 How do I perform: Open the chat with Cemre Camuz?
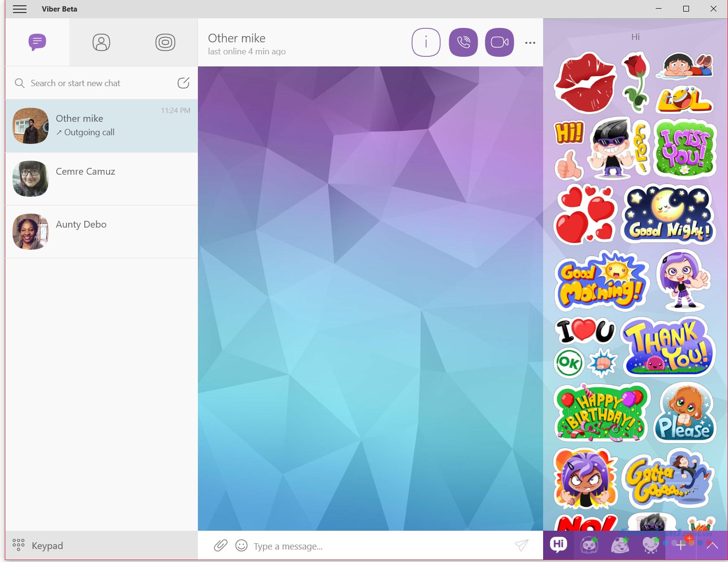101,179
